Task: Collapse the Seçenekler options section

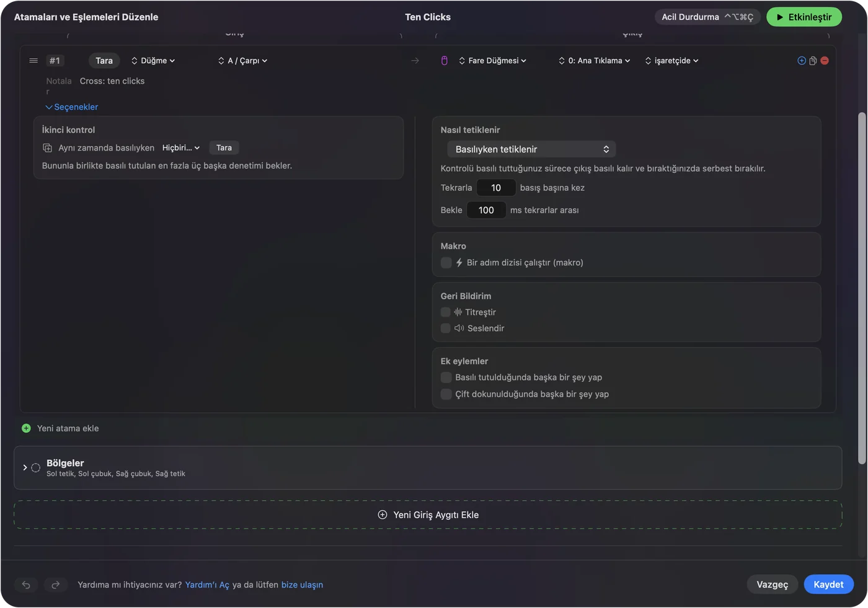Action: pyautogui.click(x=72, y=107)
